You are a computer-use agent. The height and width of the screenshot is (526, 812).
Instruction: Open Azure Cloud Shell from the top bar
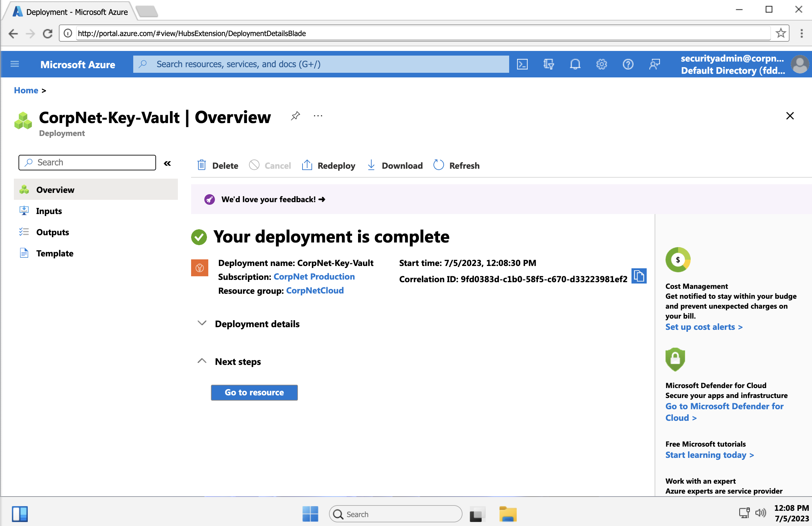[x=523, y=64]
